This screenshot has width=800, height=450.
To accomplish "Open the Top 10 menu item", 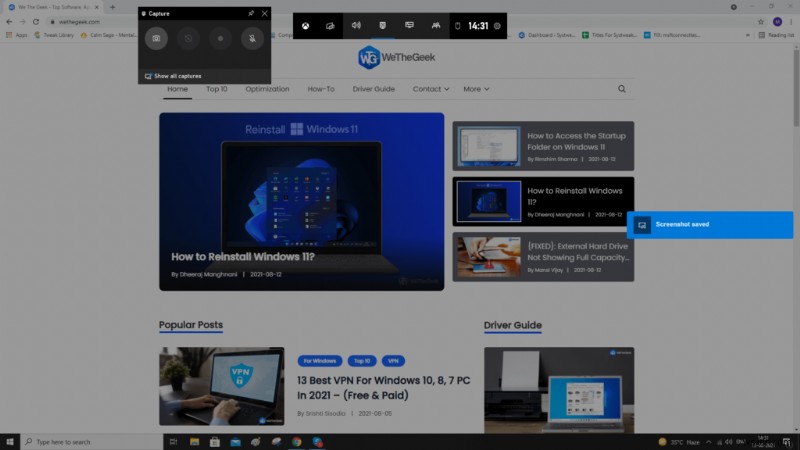I will point(217,89).
